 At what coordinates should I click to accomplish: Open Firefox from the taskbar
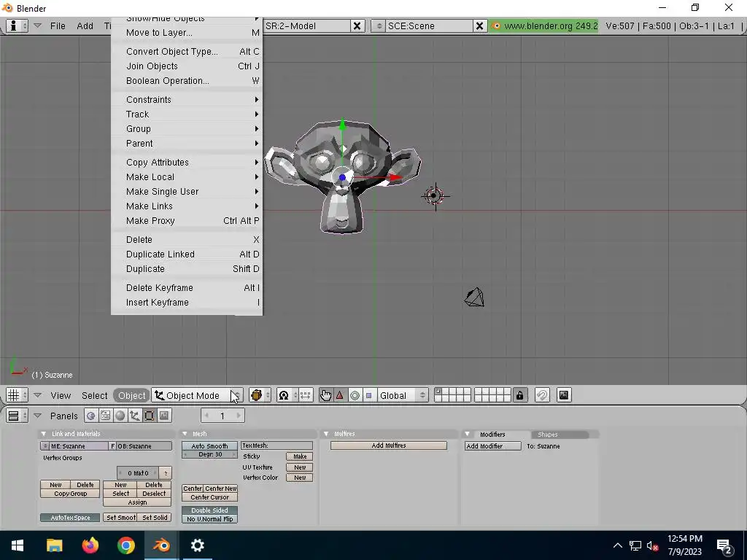90,545
